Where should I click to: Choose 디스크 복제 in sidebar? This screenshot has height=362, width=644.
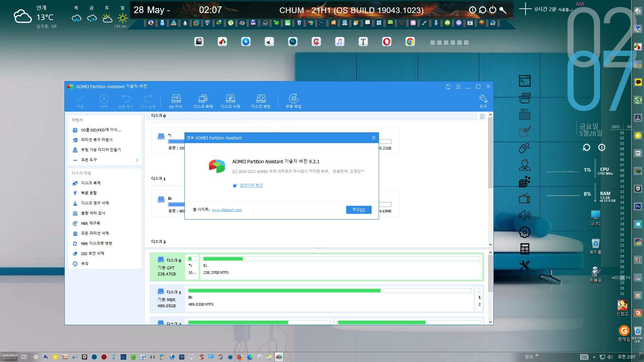coord(91,183)
